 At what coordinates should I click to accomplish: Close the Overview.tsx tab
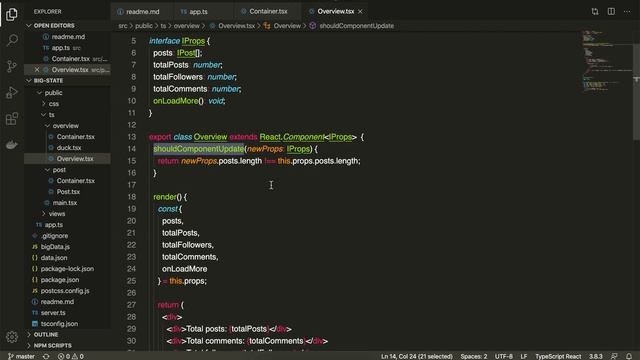pyautogui.click(x=360, y=11)
